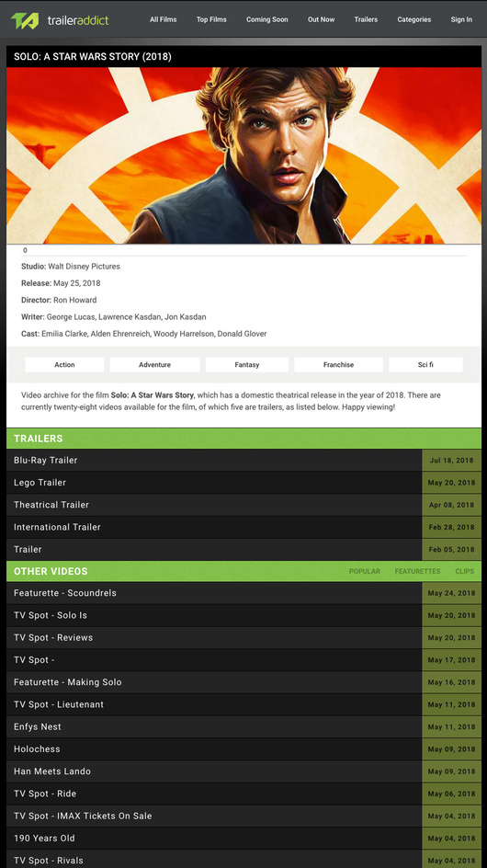This screenshot has width=487, height=868.
Task: Switch to the Featurettes filter
Action: pos(417,571)
